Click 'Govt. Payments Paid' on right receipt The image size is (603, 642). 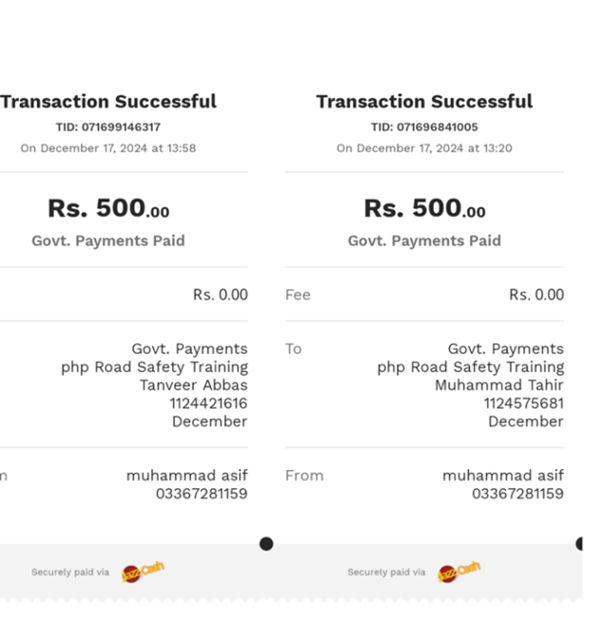pyautogui.click(x=424, y=241)
